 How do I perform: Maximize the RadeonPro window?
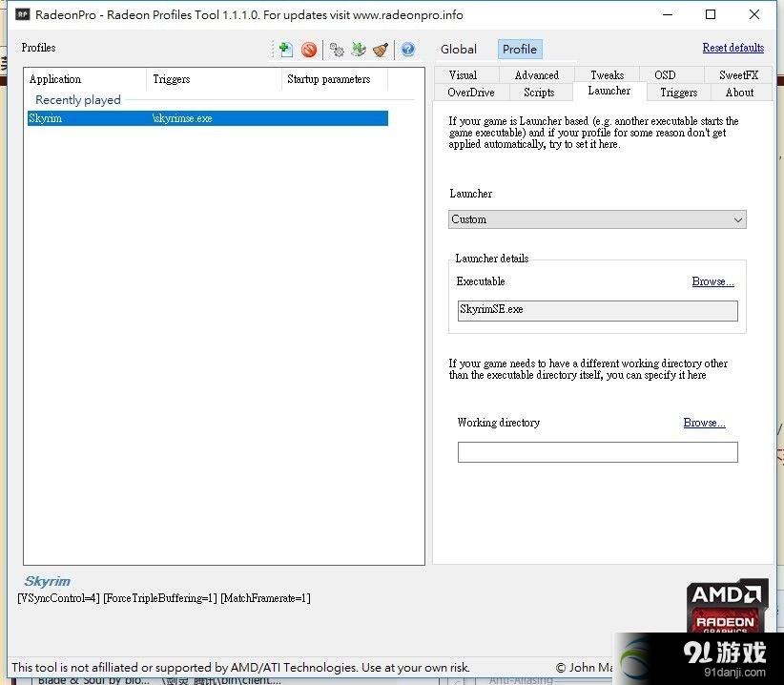point(711,14)
